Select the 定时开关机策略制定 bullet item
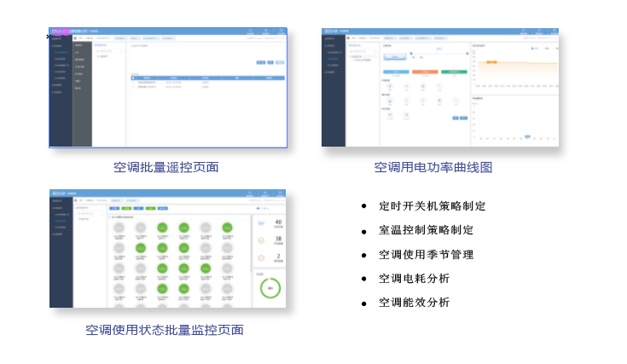Image resolution: width=627 pixels, height=364 pixels. [x=432, y=206]
